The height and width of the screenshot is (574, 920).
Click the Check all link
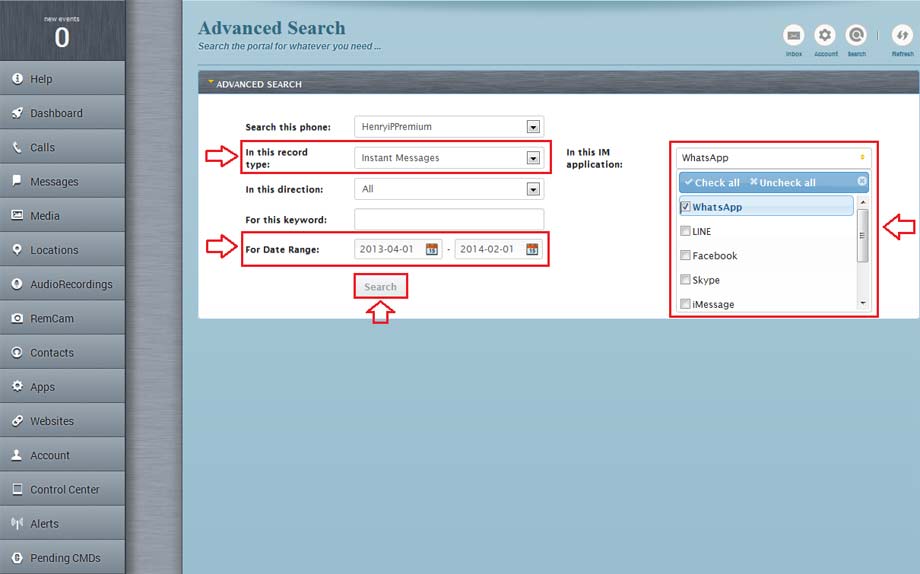[x=712, y=183]
